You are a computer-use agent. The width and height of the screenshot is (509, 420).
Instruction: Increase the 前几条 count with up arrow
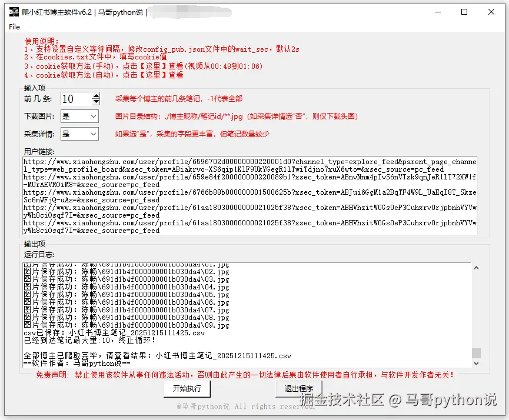pyautogui.click(x=95, y=96)
